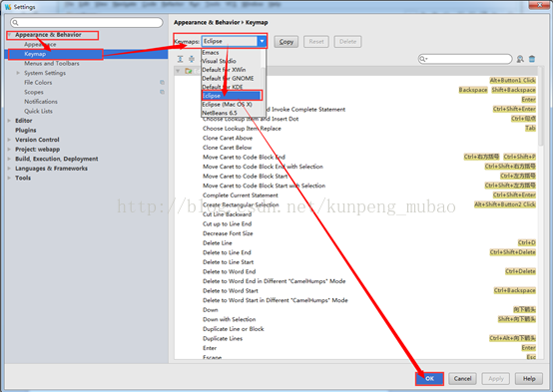This screenshot has height=392, width=554.
Task: Collapse the keymap actions root folder
Action: 178,71
